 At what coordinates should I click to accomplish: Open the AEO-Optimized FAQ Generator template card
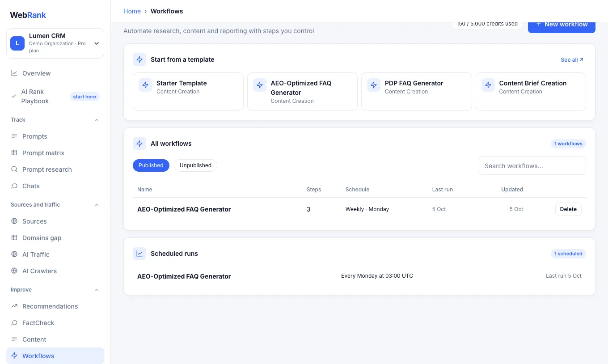point(302,92)
